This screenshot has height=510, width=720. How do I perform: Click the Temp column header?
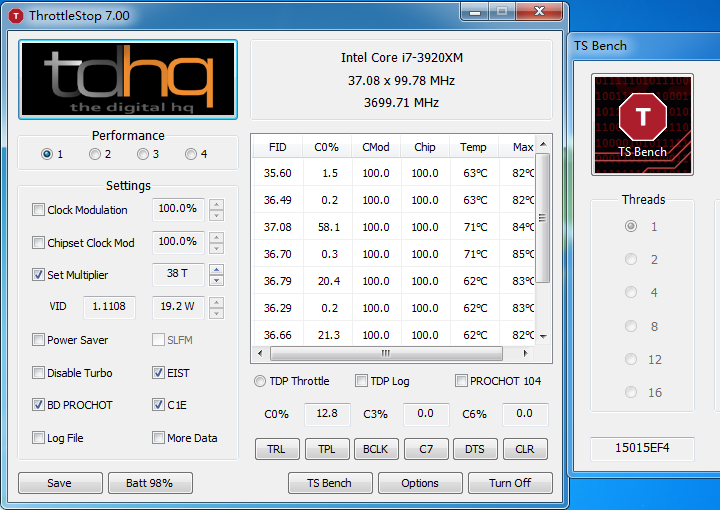pos(473,147)
